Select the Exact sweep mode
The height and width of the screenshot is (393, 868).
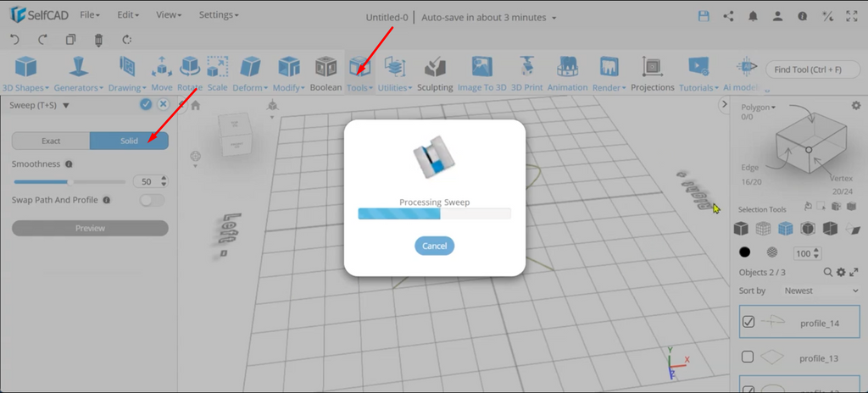[x=51, y=141]
